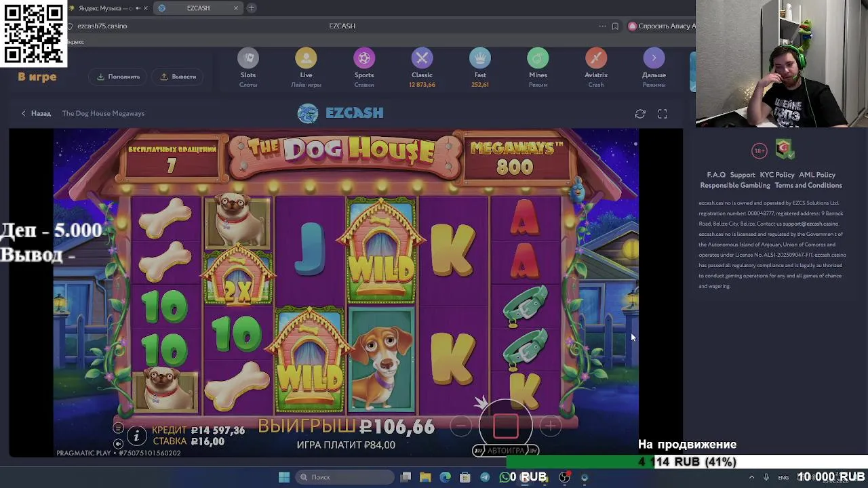The height and width of the screenshot is (488, 868).
Task: Open the AML Policy link
Action: point(817,175)
